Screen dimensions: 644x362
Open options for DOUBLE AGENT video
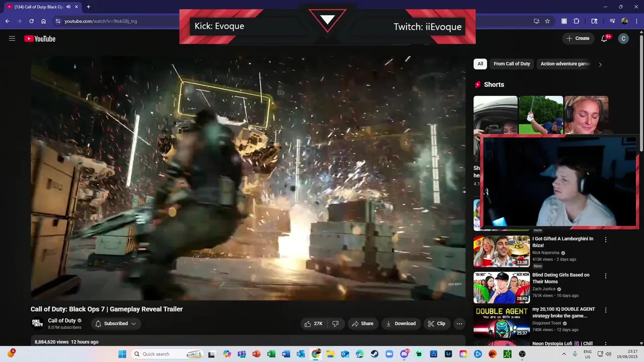coord(605,310)
